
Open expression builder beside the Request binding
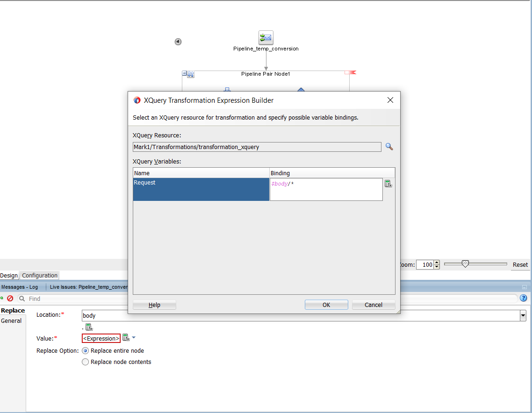[388, 184]
